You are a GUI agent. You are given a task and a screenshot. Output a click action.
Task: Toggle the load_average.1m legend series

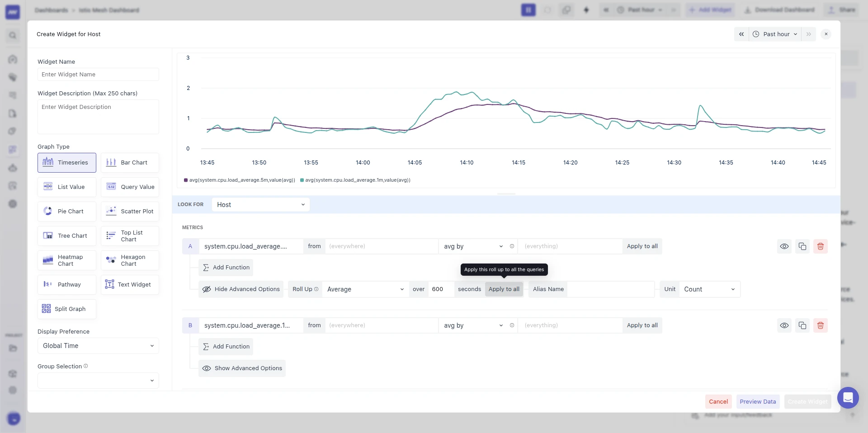point(355,180)
